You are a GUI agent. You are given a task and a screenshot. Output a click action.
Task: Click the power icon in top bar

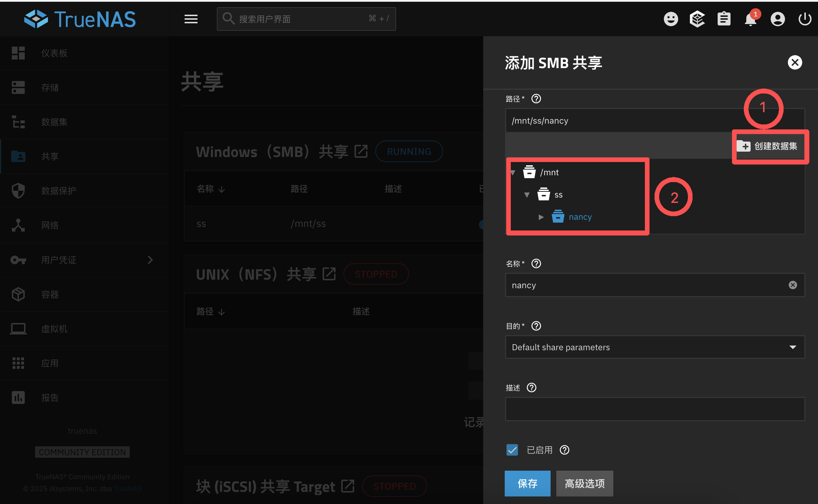click(805, 19)
